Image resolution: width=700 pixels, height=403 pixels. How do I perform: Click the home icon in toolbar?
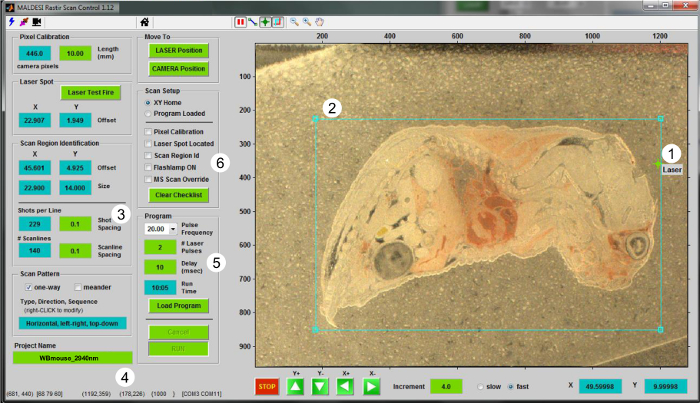coord(145,21)
